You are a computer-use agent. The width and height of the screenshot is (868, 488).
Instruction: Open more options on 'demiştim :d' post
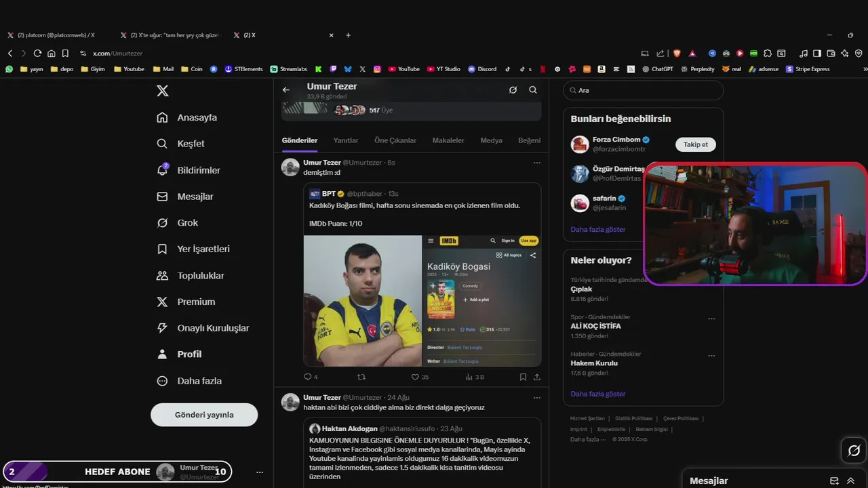point(537,163)
